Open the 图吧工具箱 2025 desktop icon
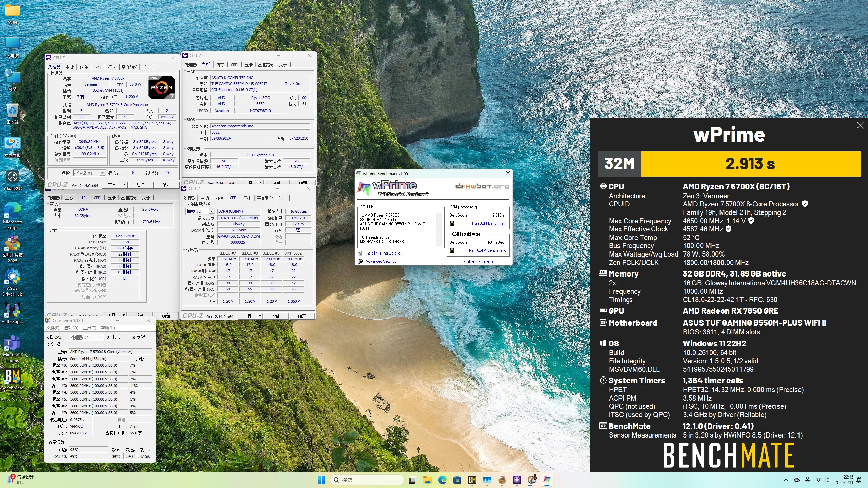This screenshot has height=488, width=868. 13,249
